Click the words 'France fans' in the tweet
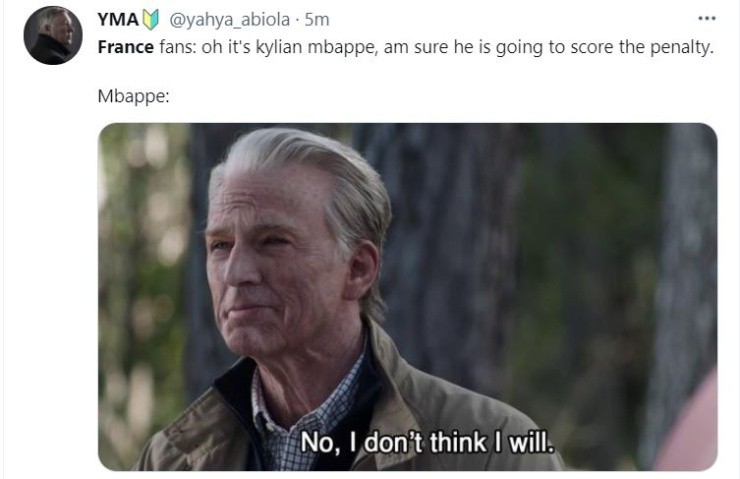The image size is (740, 479). [x=147, y=47]
